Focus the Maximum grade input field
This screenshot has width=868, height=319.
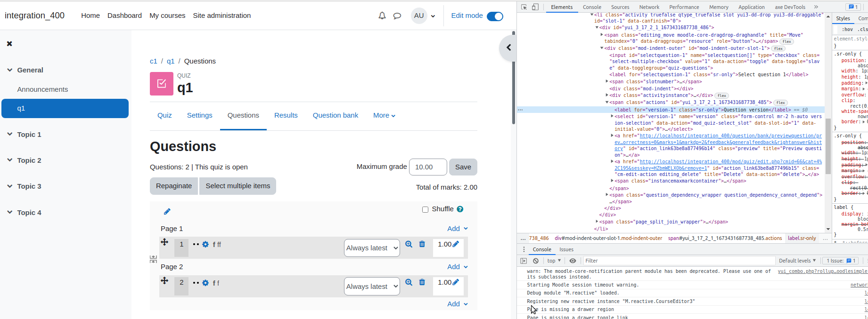coord(428,167)
